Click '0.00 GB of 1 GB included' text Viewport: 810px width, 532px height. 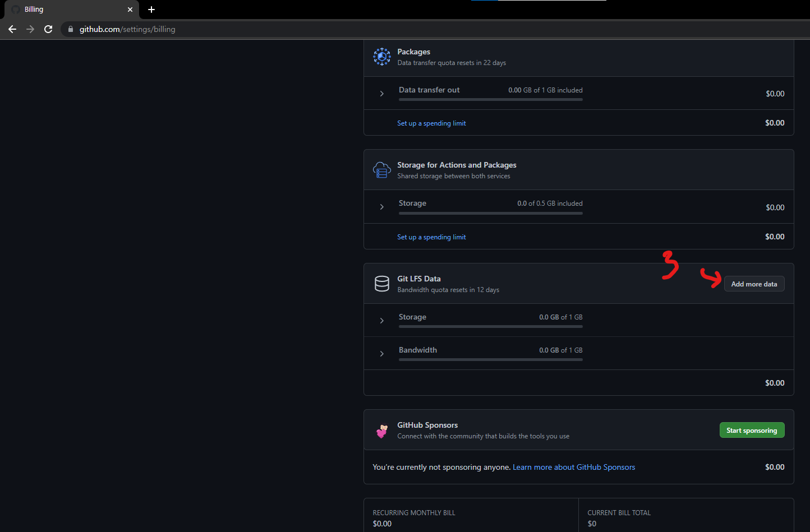545,90
